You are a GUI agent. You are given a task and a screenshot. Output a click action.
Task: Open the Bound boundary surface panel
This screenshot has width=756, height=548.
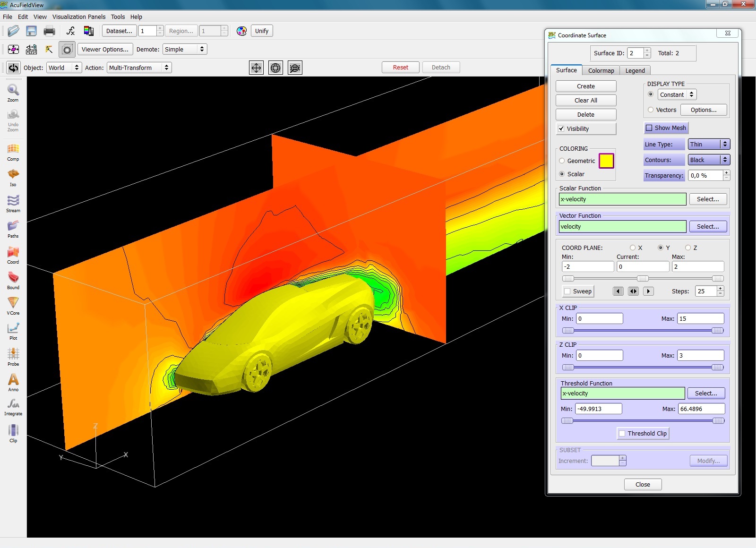(13, 281)
